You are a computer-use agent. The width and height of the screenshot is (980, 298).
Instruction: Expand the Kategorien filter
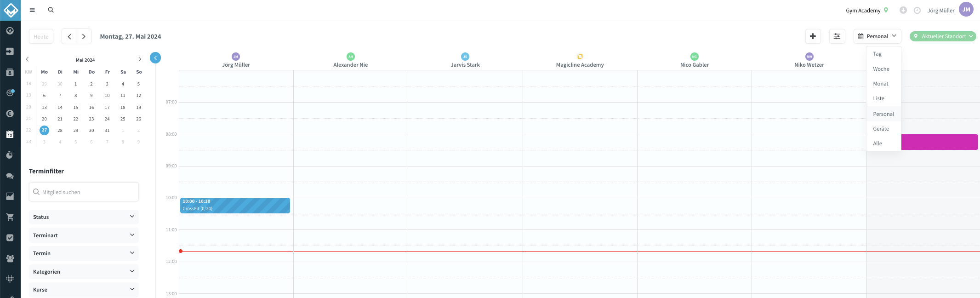click(84, 272)
